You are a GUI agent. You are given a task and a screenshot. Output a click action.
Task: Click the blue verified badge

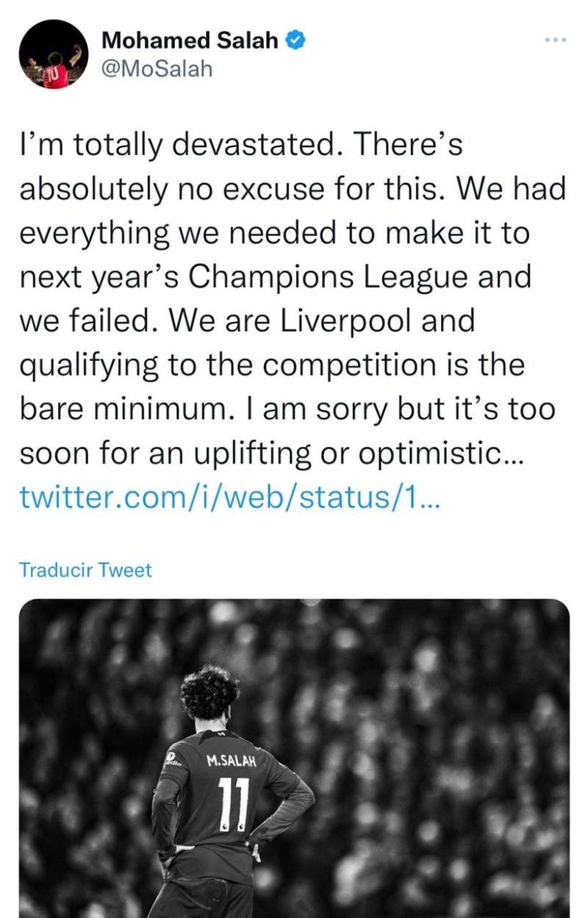pyautogui.click(x=295, y=40)
